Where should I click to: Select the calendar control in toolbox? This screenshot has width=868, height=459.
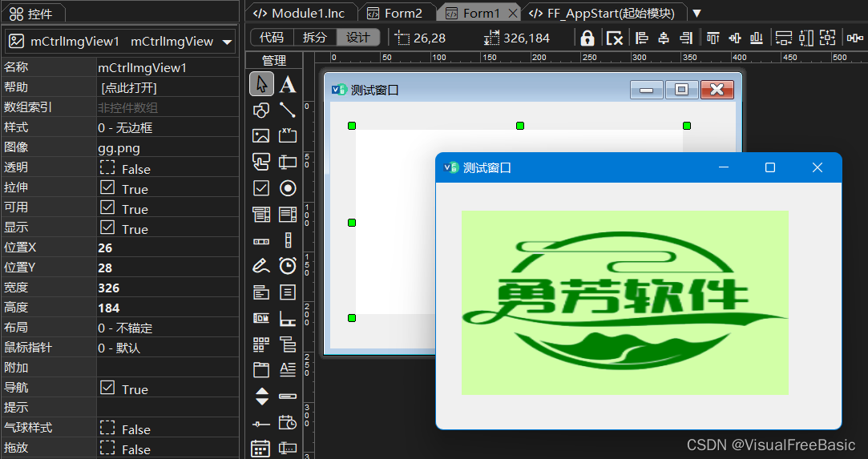pyautogui.click(x=261, y=449)
